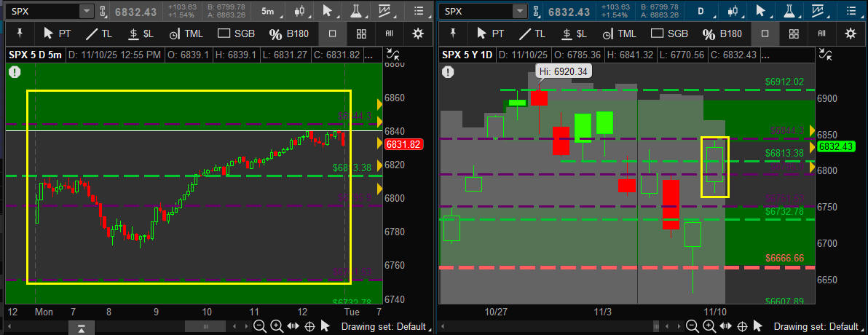Toggle the pin drawing tool in left chart
The image size is (868, 335).
[18, 33]
